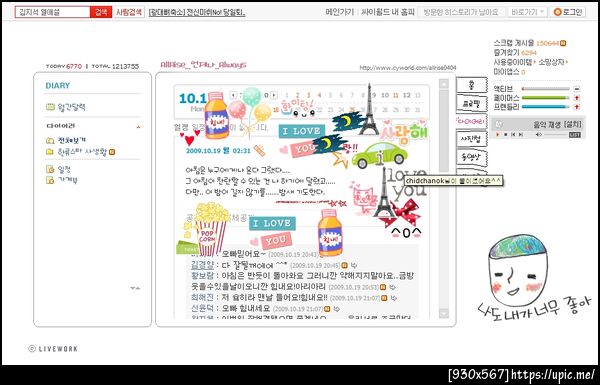600x385 pixels.
Task: Switch to the 다이어리 tab
Action: click(471, 121)
